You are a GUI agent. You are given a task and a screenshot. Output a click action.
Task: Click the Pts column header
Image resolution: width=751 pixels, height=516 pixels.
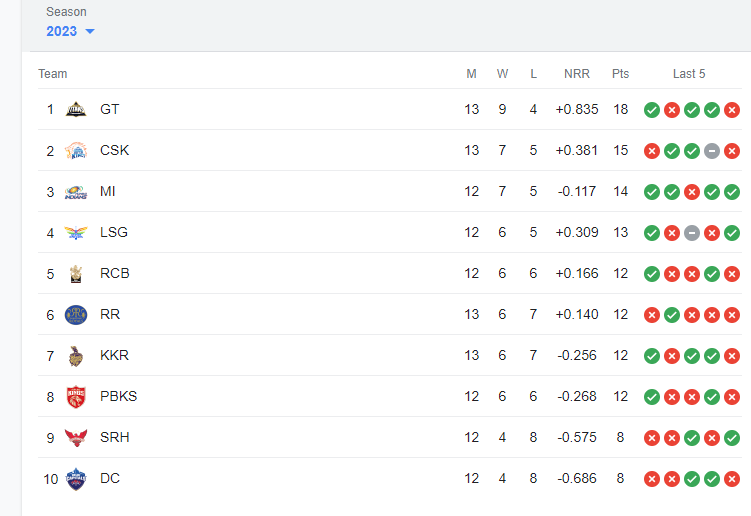point(621,74)
